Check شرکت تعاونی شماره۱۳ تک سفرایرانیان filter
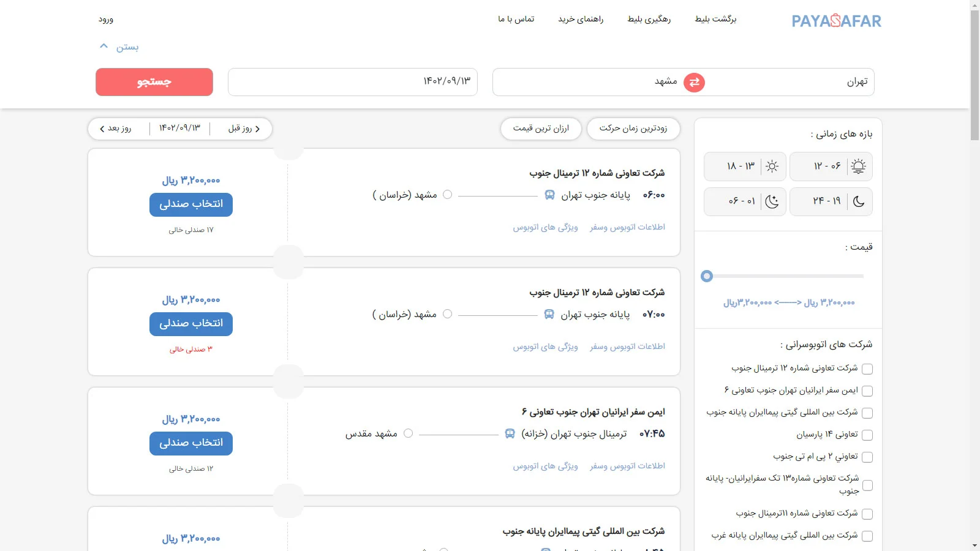Image resolution: width=980 pixels, height=551 pixels. 867,485
